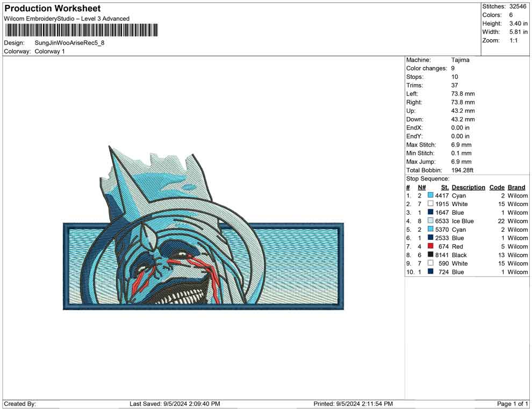Click the cyan swatch beside 5370 Cyan
The width and height of the screenshot is (532, 409).
430,229
